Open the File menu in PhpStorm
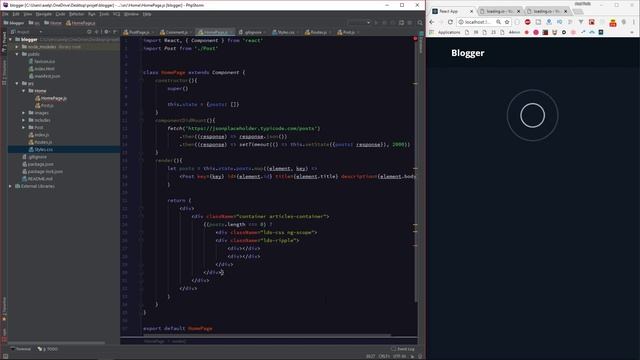Viewport: 640px width, 360px height. point(5,14)
